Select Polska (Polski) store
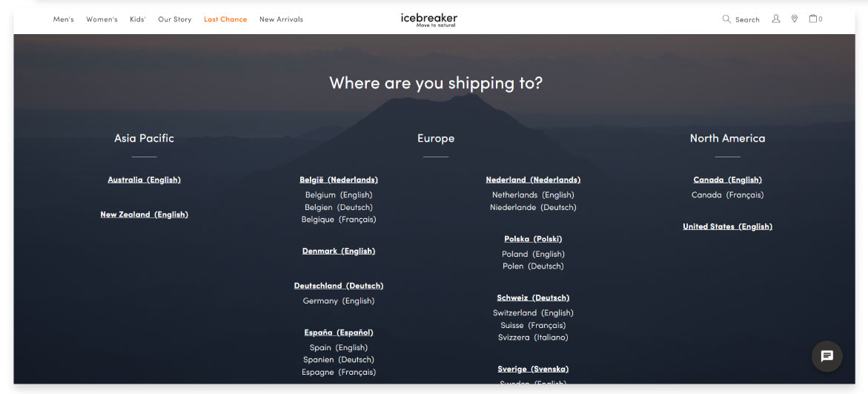868x394 pixels. click(x=533, y=239)
